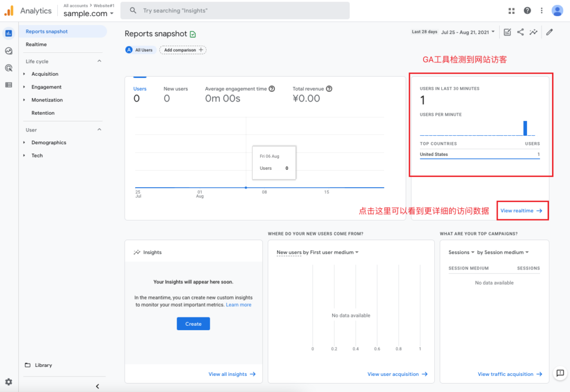Click the All accounts breadcrumb
The width and height of the screenshot is (570, 392).
76,6
